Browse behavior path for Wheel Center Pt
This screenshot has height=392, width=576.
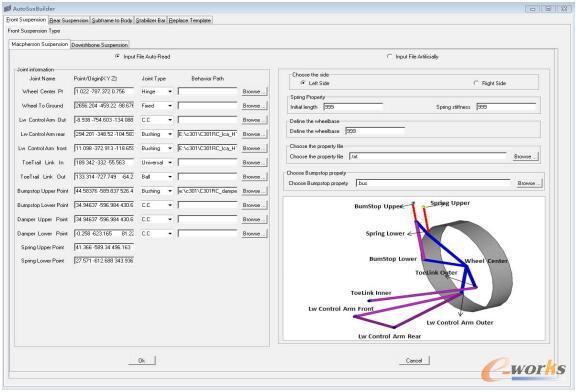point(254,91)
